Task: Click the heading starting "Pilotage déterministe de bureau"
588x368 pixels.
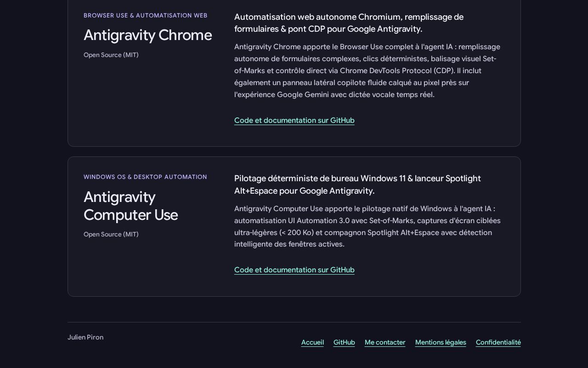Action: point(357,184)
